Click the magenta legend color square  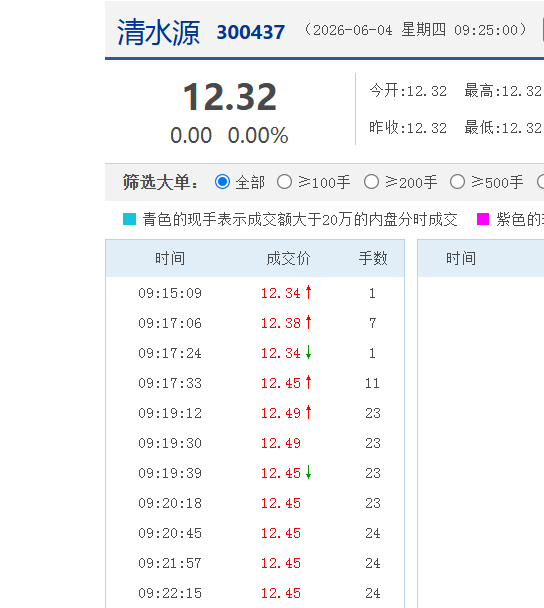(x=483, y=219)
